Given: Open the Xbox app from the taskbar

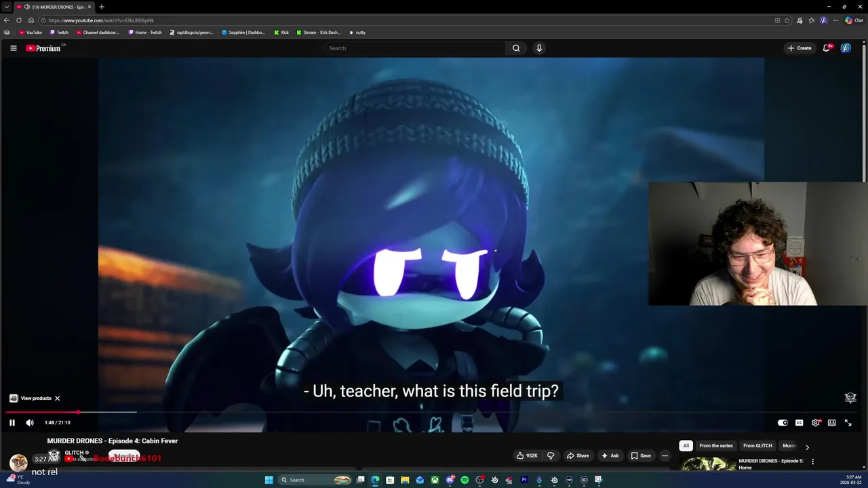Looking at the screenshot, I should tap(435, 480).
